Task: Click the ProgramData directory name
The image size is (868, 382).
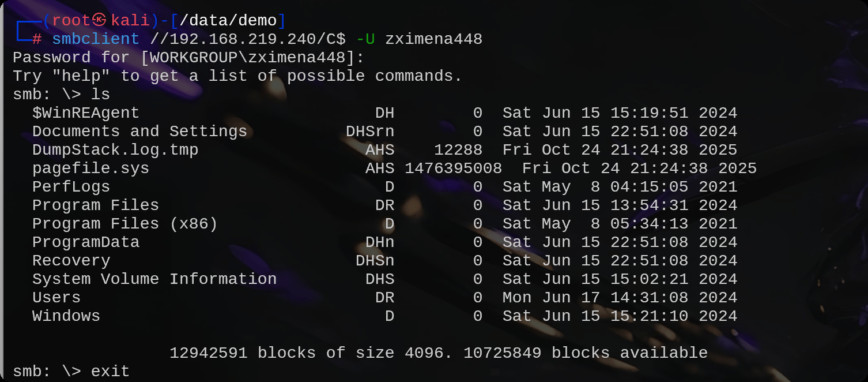Action: (x=86, y=242)
